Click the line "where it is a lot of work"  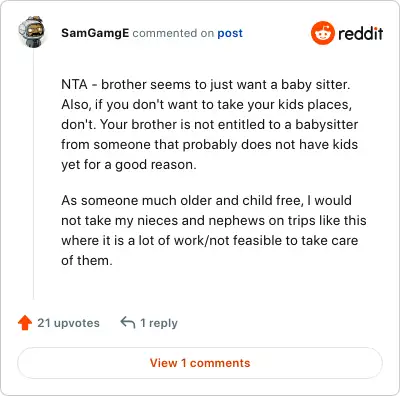click(x=210, y=240)
